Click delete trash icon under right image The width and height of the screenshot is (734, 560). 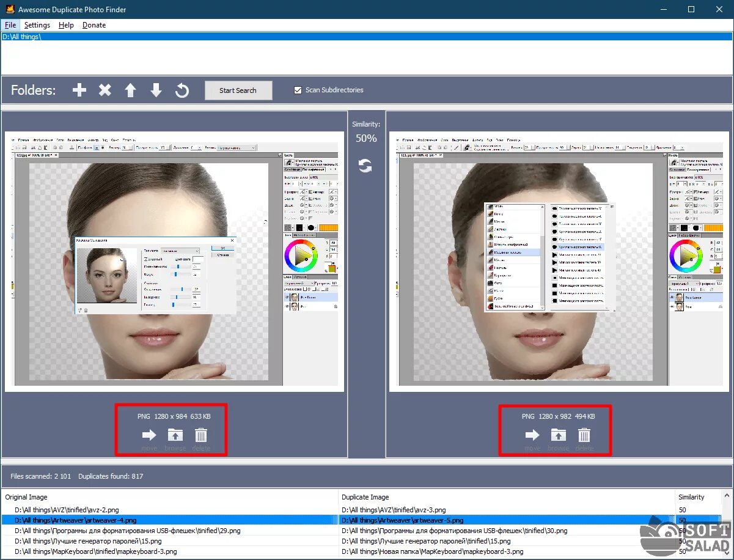click(x=584, y=435)
